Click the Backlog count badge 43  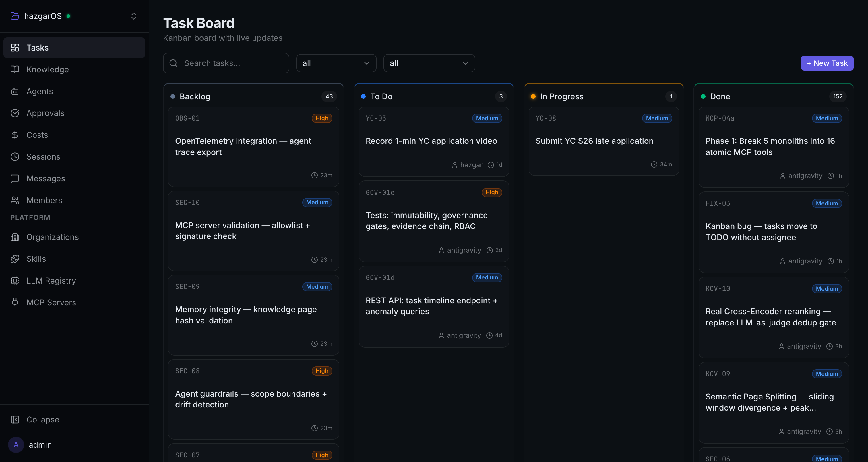pos(329,96)
